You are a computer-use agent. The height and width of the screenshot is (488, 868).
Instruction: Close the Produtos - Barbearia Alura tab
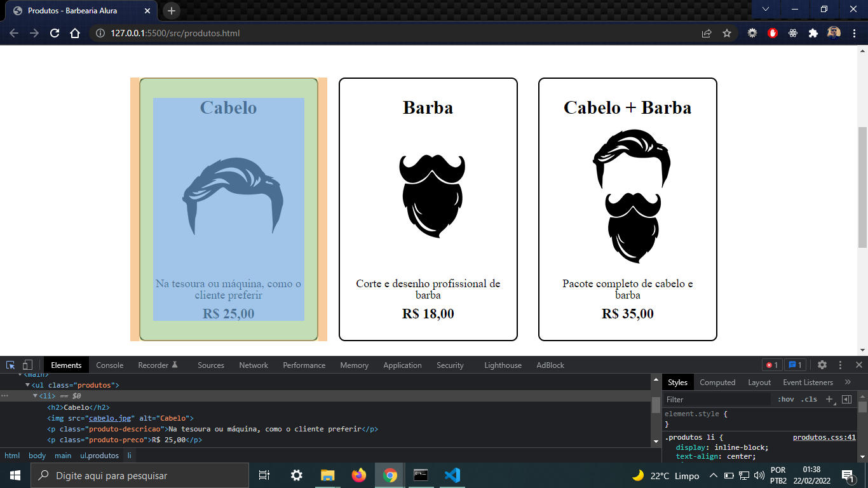pos(147,11)
